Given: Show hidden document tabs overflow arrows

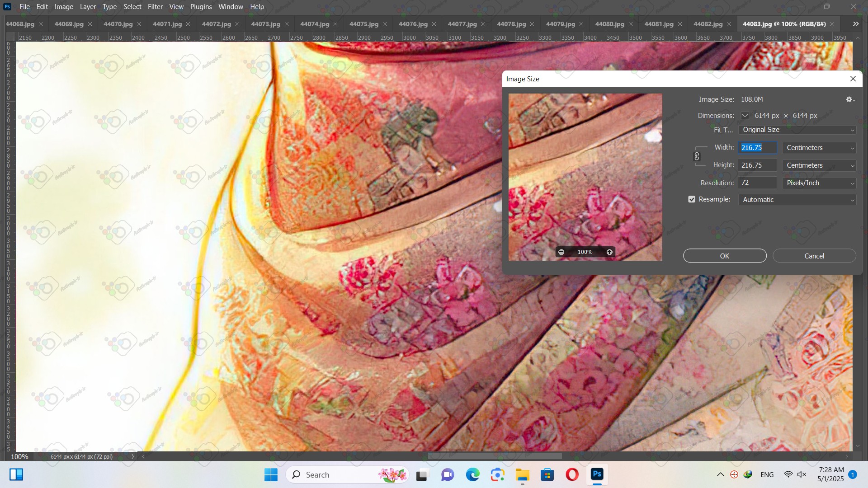Looking at the screenshot, I should [856, 24].
